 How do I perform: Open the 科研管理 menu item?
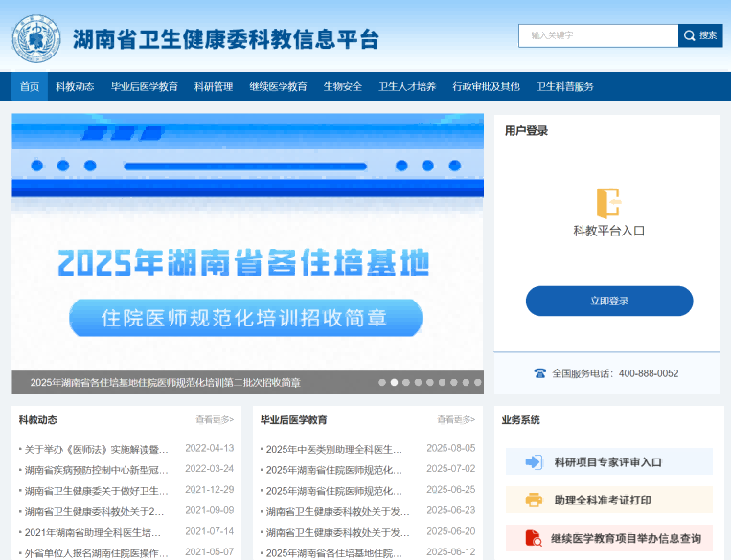click(x=214, y=86)
